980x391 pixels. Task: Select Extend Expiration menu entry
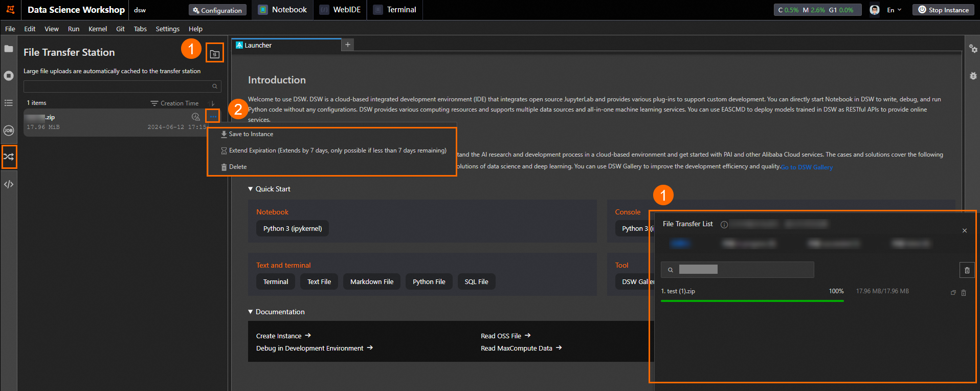tap(333, 150)
